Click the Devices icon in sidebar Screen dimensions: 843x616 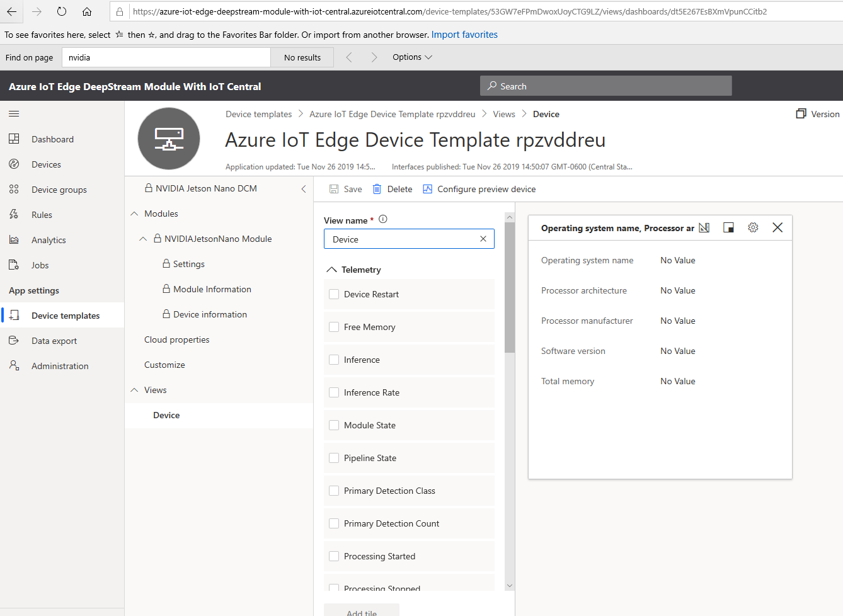click(x=14, y=164)
